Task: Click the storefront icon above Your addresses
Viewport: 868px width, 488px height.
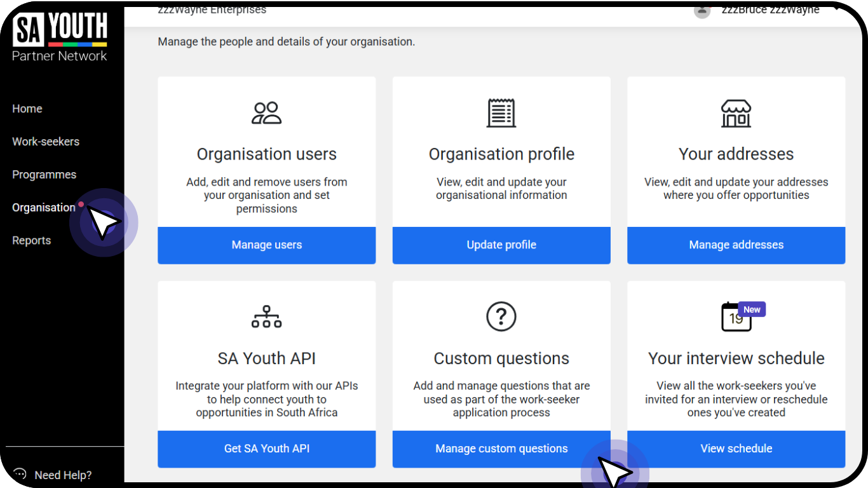Action: (x=736, y=112)
